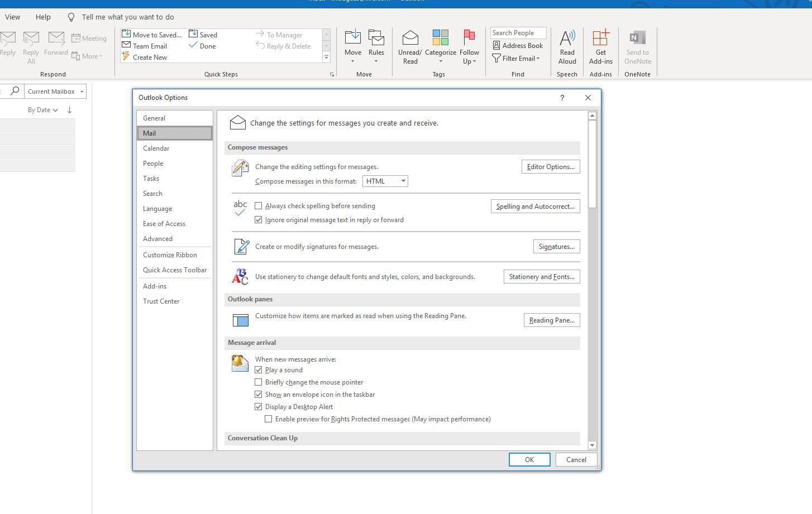The height and width of the screenshot is (514, 812).
Task: Click Tell me lightbulb icon
Action: 71,17
